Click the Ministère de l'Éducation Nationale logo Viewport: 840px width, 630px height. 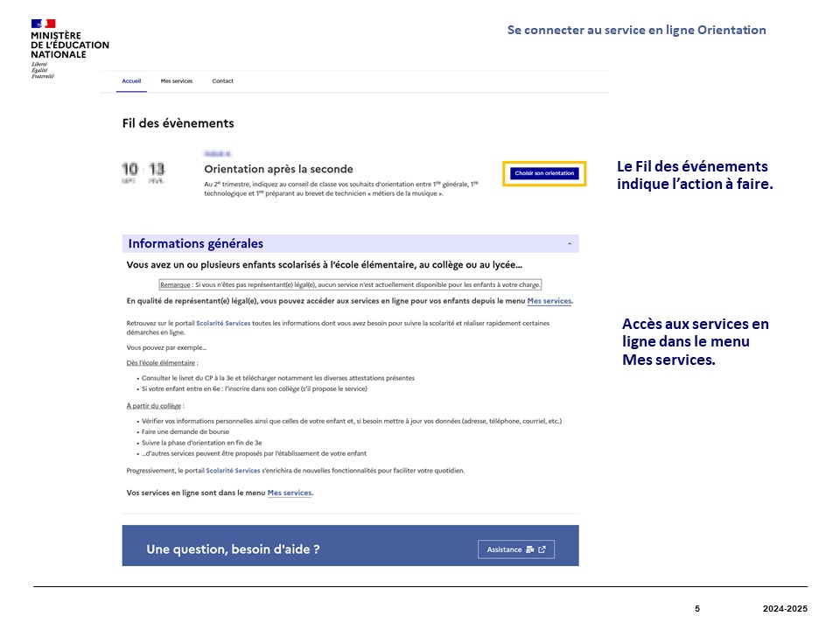coord(69,49)
